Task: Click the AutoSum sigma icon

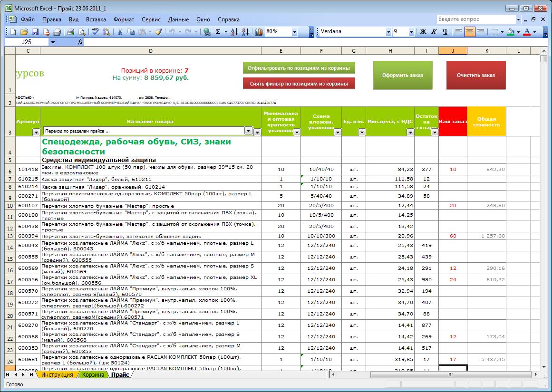Action: (218, 32)
